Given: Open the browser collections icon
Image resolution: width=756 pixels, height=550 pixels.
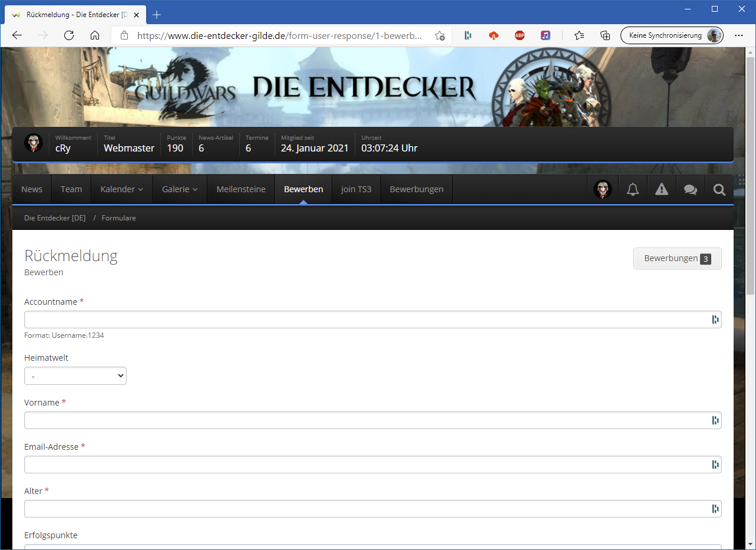Looking at the screenshot, I should 605,35.
